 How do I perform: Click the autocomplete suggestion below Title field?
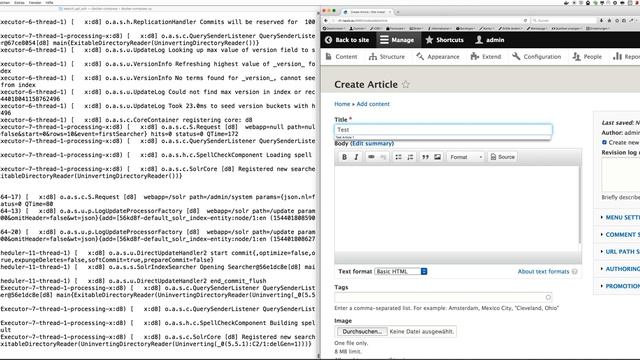tap(442, 138)
